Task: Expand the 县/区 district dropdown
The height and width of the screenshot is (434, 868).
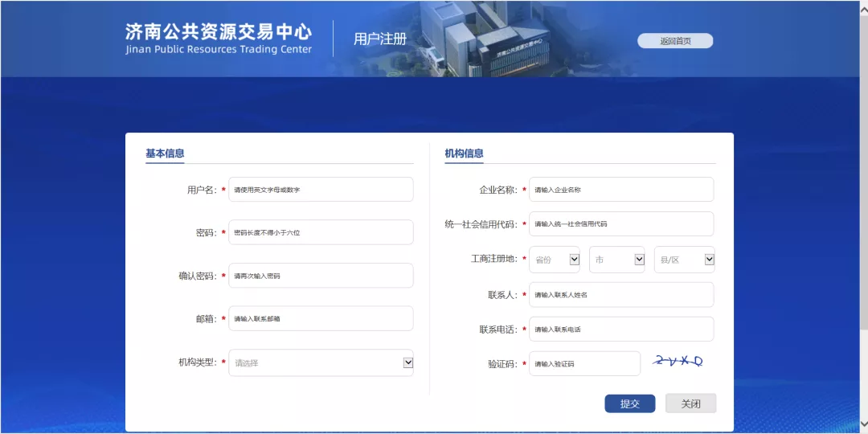Action: (684, 260)
